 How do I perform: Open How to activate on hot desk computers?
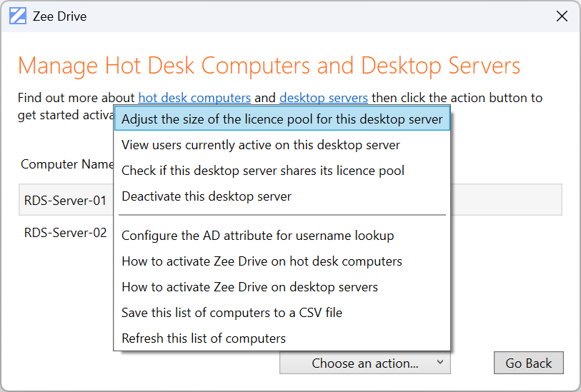click(x=262, y=261)
